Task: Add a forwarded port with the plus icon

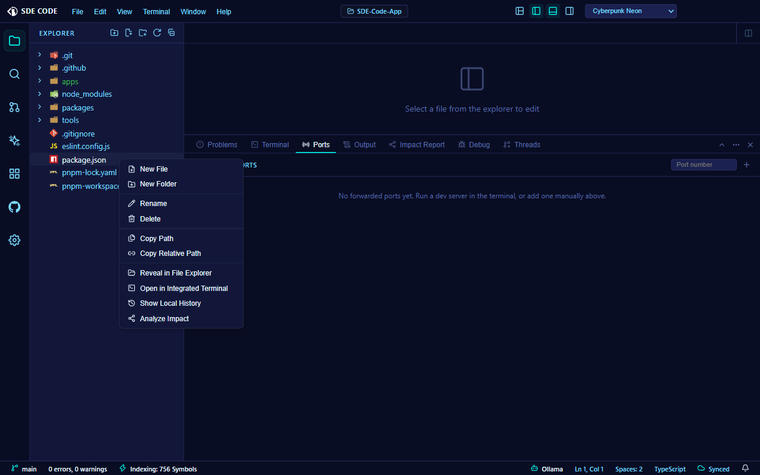Action: 746,165
